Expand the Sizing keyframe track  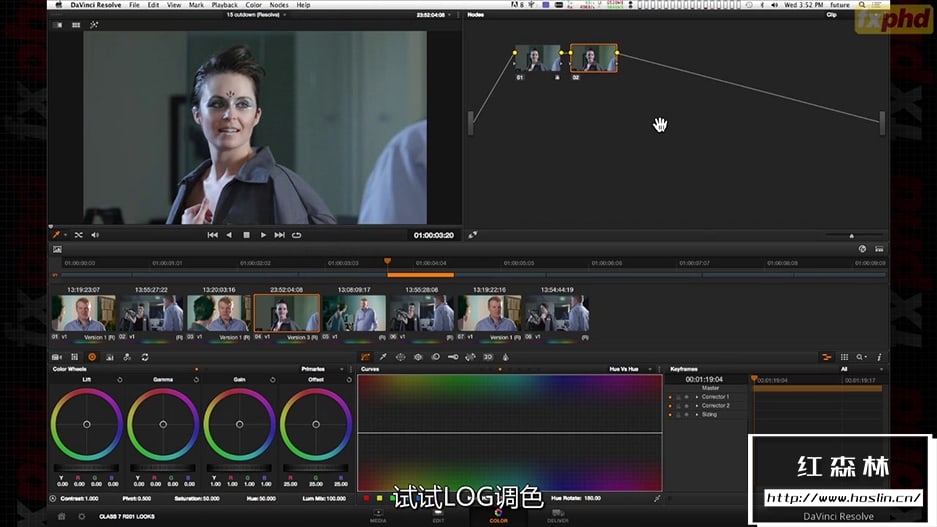pos(697,415)
